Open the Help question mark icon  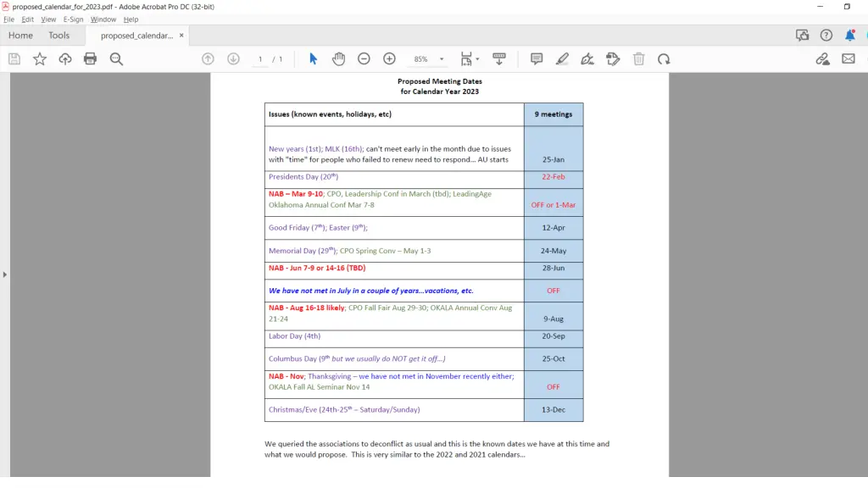pos(826,36)
